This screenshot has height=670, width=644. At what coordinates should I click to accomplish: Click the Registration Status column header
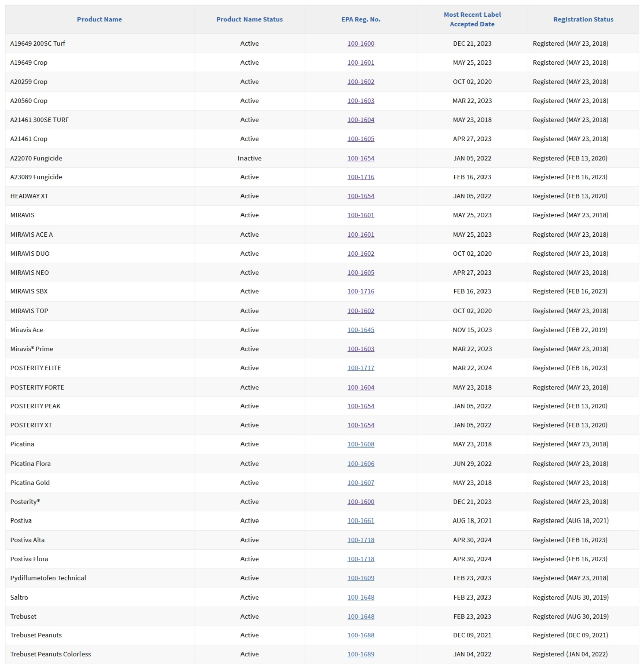(584, 19)
